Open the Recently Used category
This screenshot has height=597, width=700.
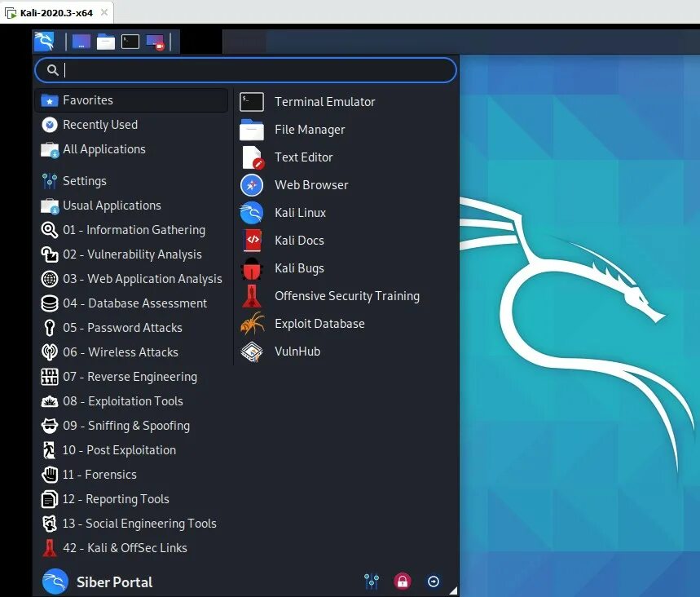click(x=132, y=125)
